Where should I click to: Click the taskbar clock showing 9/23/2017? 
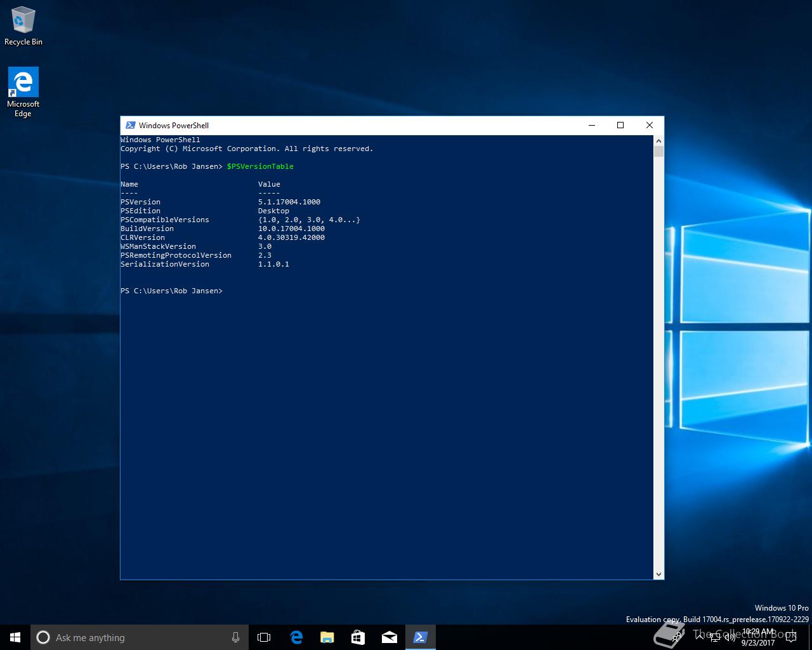[758, 637]
